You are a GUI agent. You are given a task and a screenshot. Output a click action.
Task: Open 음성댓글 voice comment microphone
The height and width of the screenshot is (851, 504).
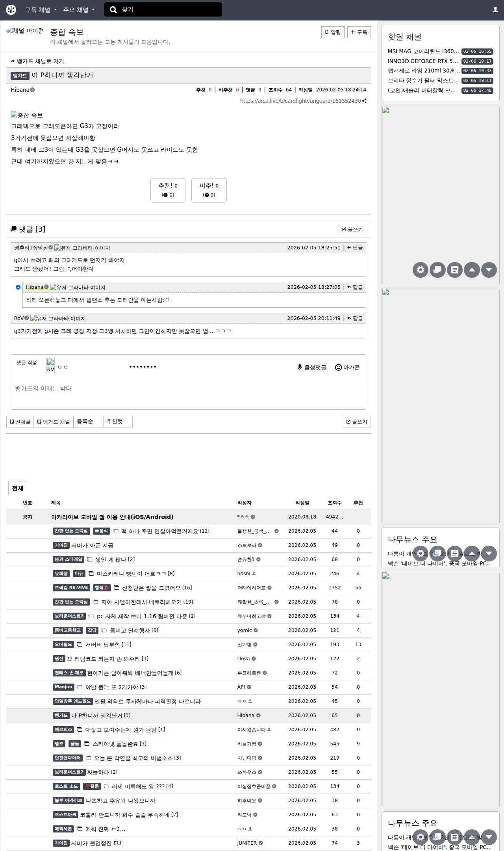pos(312,367)
